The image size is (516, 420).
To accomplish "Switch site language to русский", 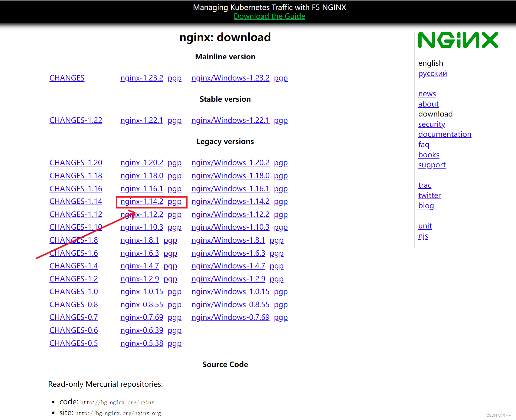I will pyautogui.click(x=433, y=74).
